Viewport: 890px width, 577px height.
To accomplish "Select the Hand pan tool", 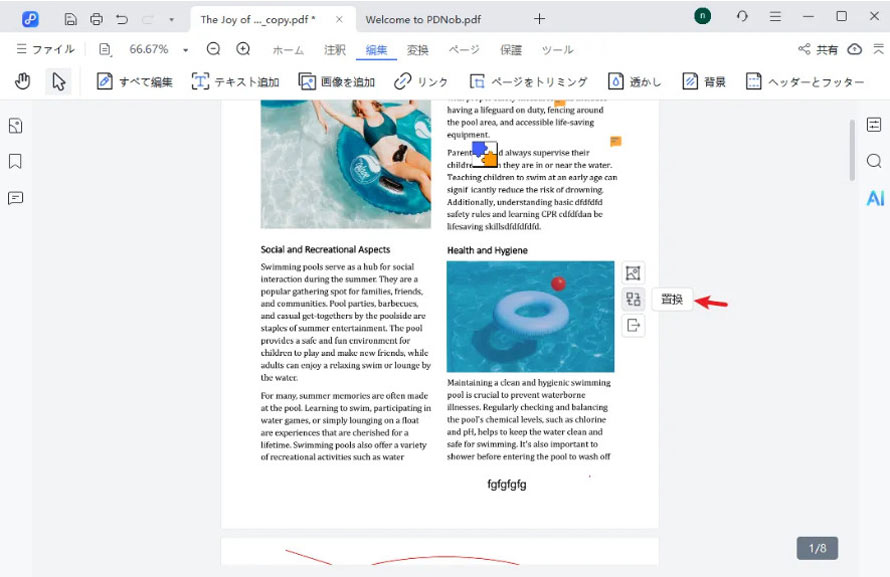I will pos(22,82).
